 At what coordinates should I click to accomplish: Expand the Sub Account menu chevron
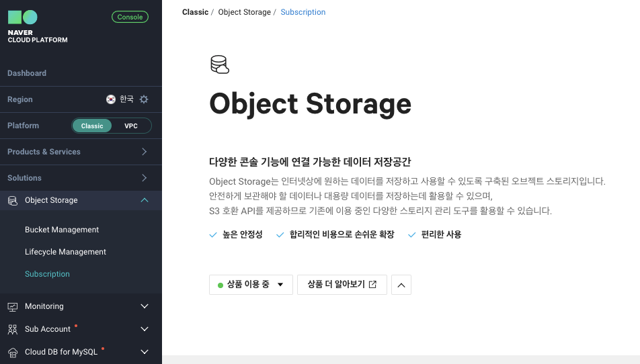[x=145, y=329]
